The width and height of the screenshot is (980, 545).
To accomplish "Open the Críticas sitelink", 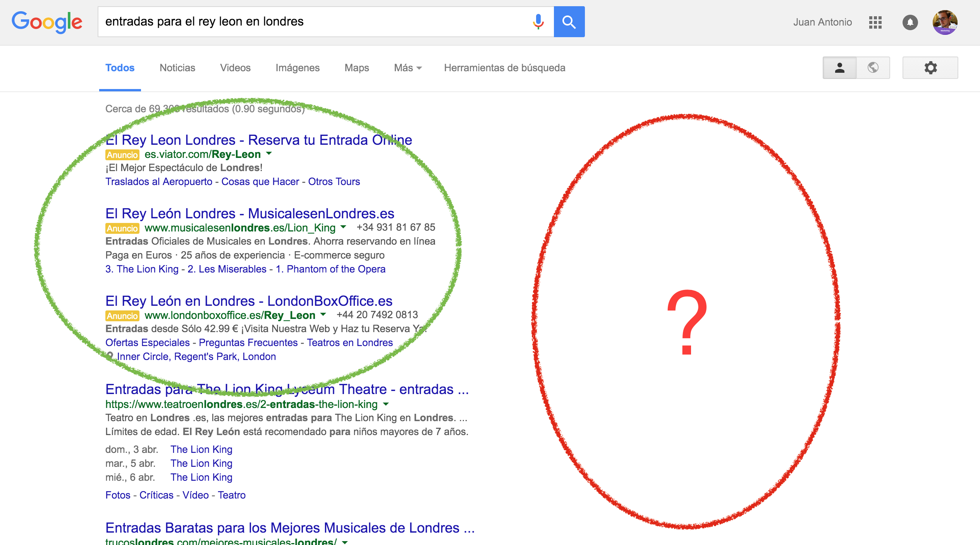I will pos(156,495).
